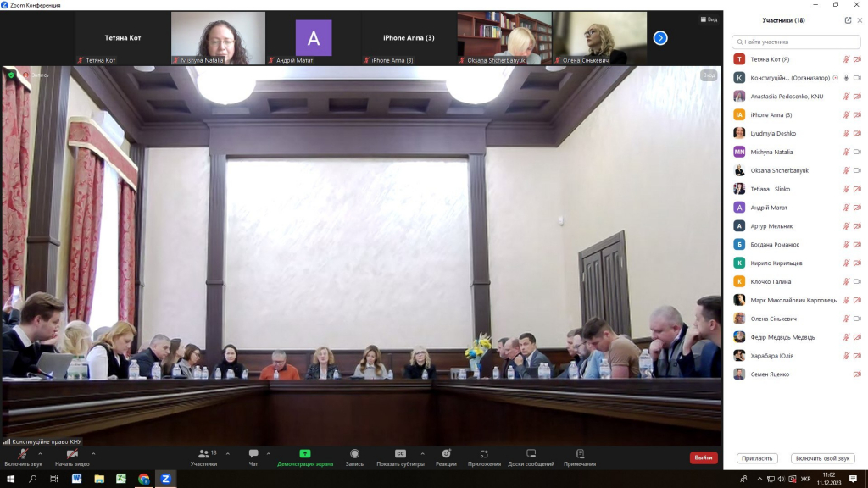Click the УКР keyboard language indicator
This screenshot has height=488, width=868.
click(805, 480)
